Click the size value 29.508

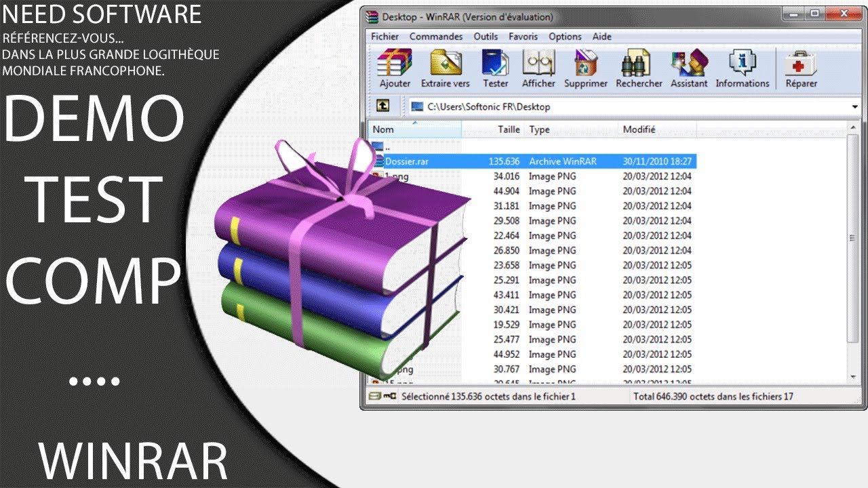[x=507, y=221]
